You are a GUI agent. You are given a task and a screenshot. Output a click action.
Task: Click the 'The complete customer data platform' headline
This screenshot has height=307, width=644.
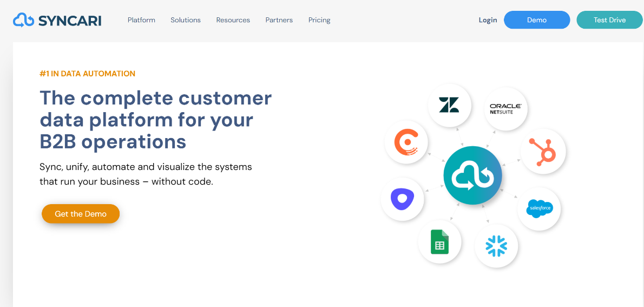click(156, 120)
